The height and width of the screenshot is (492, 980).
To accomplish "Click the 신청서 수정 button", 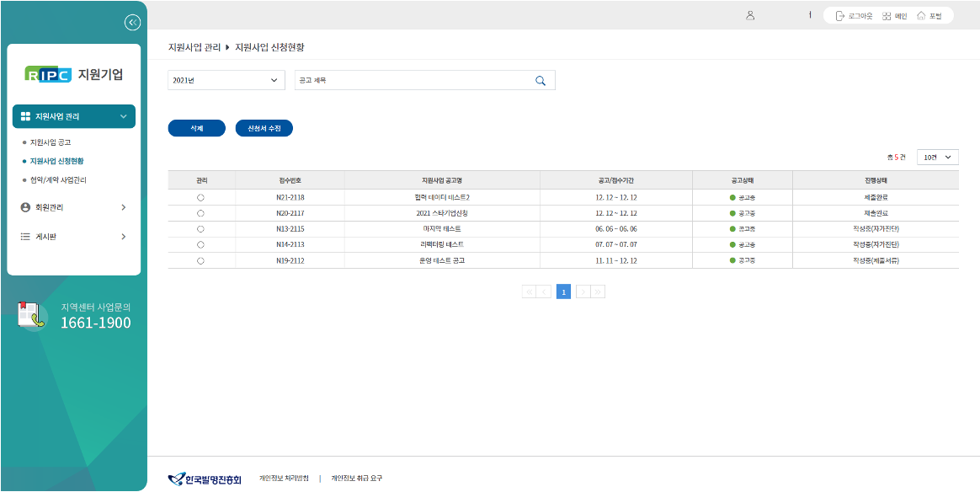I will pos(264,128).
